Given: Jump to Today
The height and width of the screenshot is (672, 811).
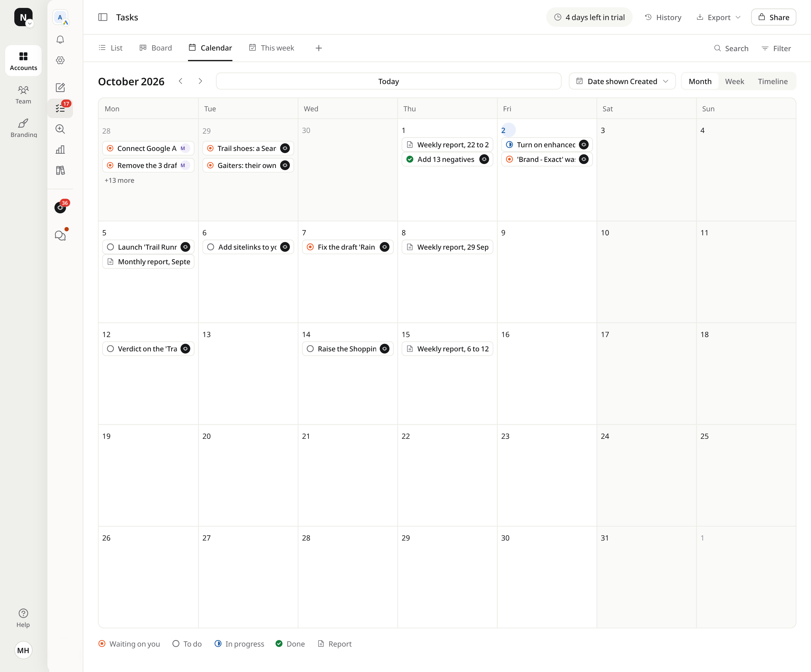Looking at the screenshot, I should click(388, 81).
